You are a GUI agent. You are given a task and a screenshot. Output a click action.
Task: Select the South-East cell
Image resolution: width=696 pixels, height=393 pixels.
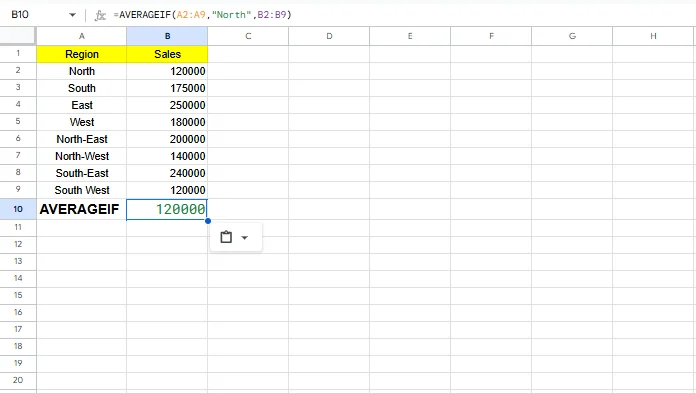coord(82,173)
